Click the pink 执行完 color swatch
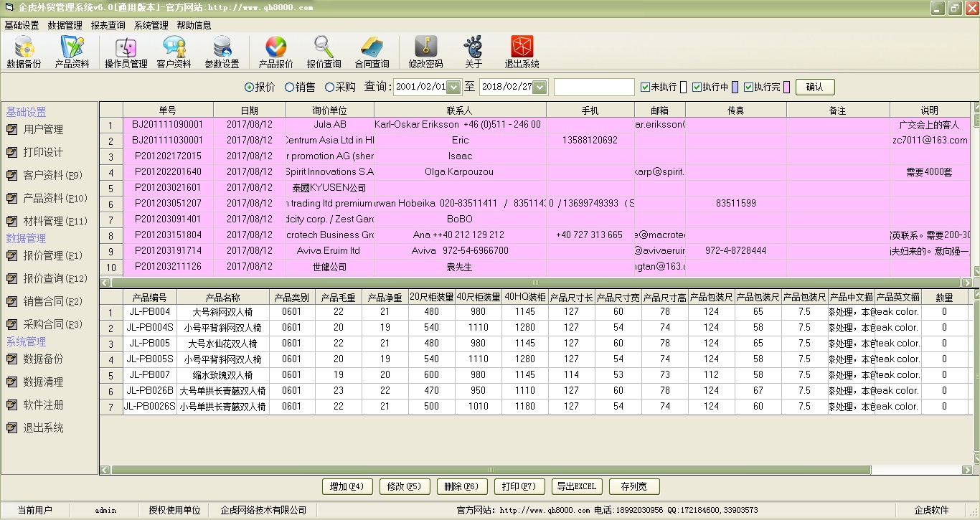Image resolution: width=980 pixels, height=520 pixels. [786, 88]
